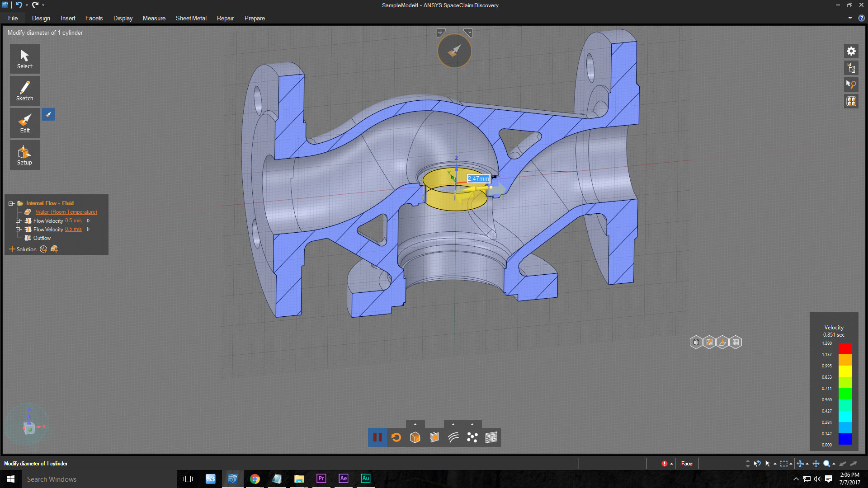Open the File menu

(x=13, y=18)
